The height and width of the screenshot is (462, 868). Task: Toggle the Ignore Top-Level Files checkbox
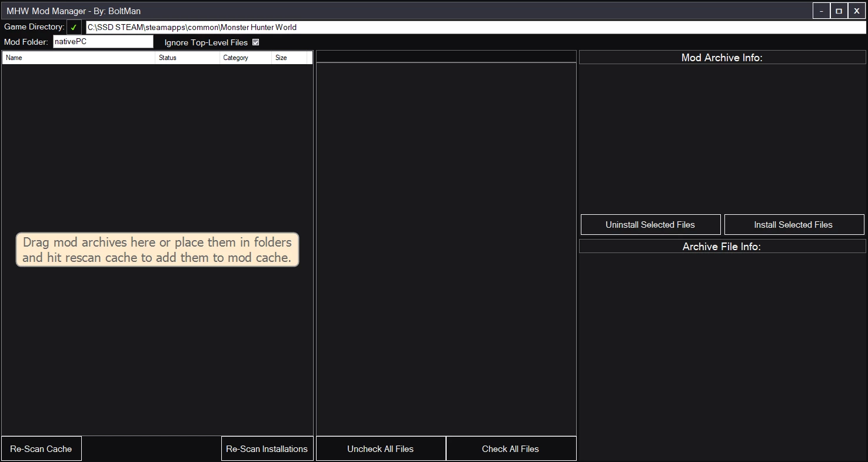click(255, 42)
